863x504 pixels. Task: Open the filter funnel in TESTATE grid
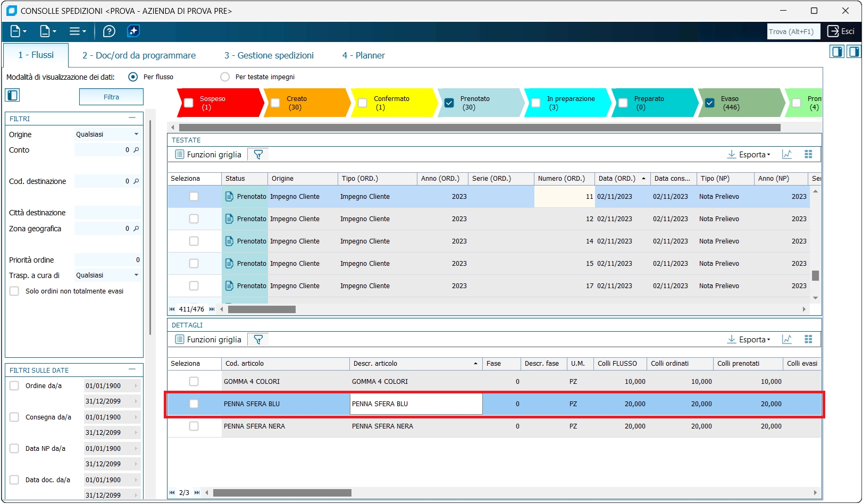[x=258, y=155]
